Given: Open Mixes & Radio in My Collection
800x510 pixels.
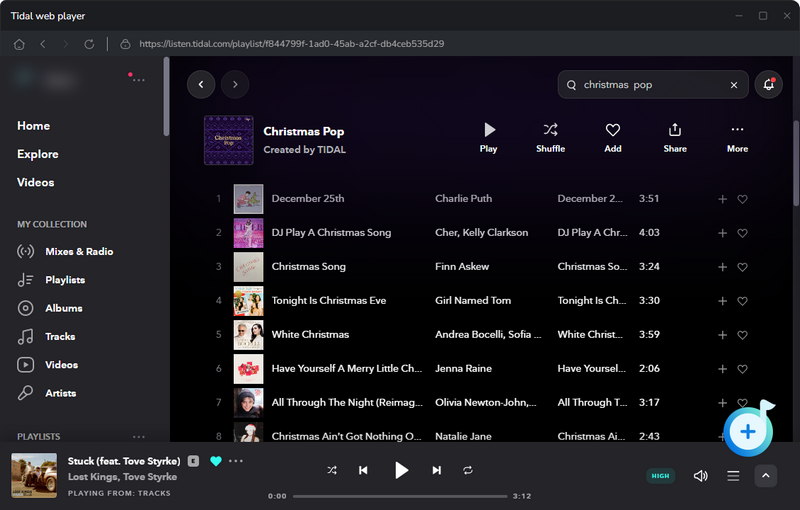Looking at the screenshot, I should (65, 251).
